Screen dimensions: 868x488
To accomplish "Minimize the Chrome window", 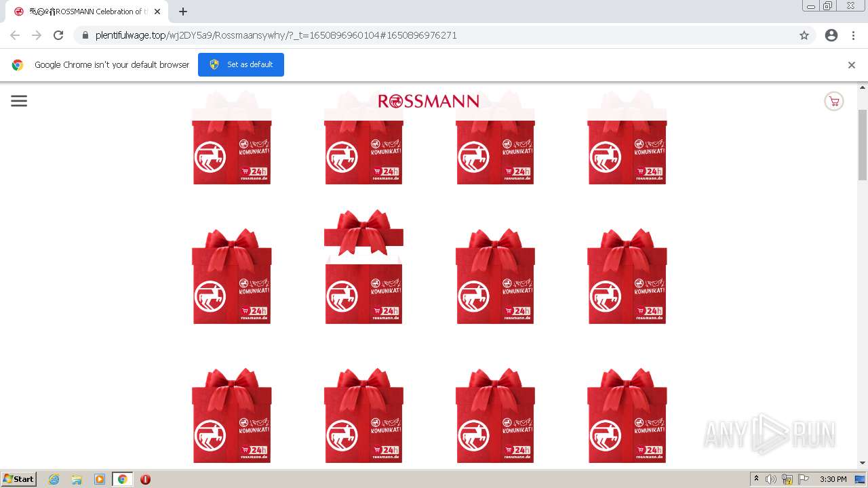I will point(811,6).
